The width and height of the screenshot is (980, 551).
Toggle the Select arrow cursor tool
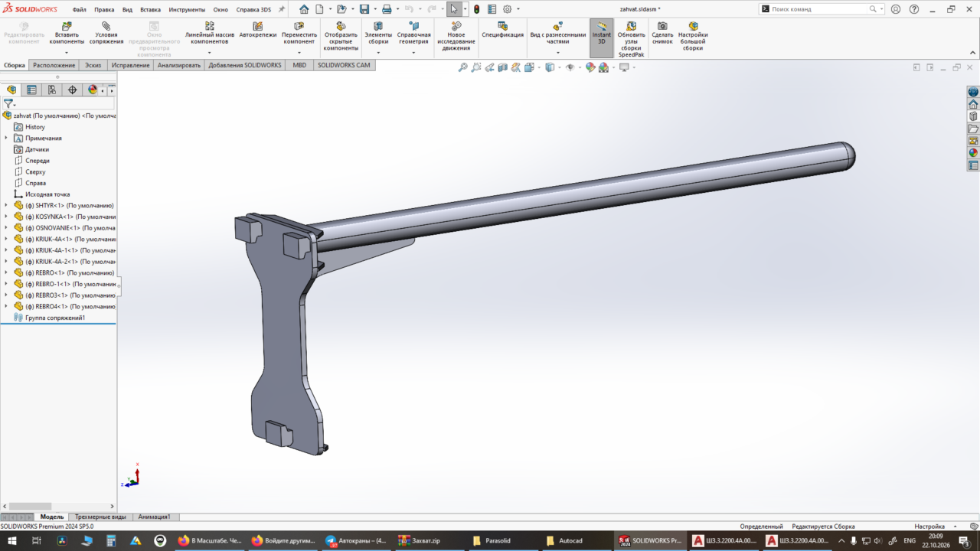(x=454, y=9)
